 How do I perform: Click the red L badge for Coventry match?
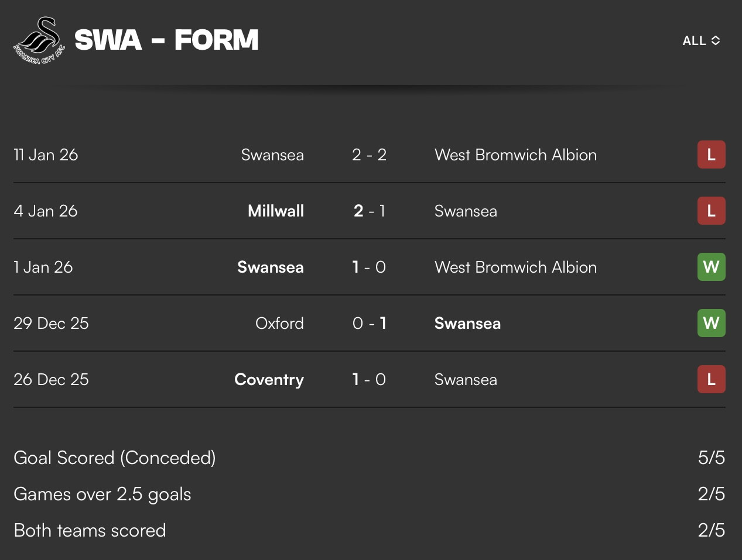pos(711,380)
